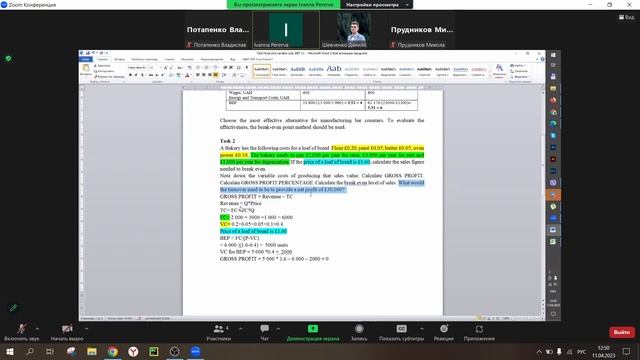This screenshot has width=640, height=360.
Task: Click РУС language indicator in tray
Action: pos(581,351)
